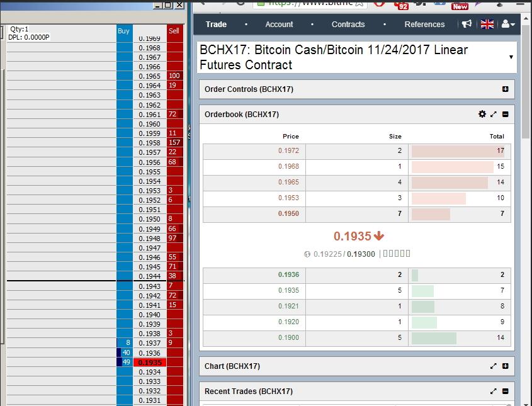This screenshot has width=532, height=406.
Task: Click ladder price 0.1944
Action: (149, 276)
